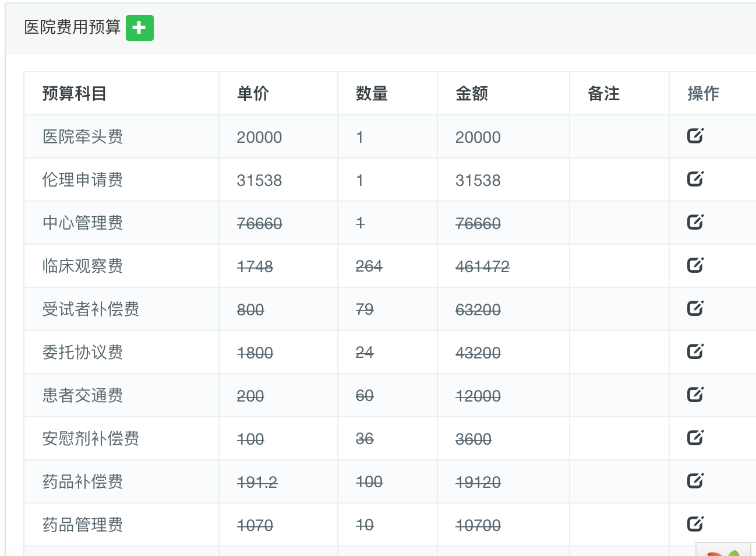Edit the 药品管理费 row
This screenshot has height=556, width=756.
695,524
